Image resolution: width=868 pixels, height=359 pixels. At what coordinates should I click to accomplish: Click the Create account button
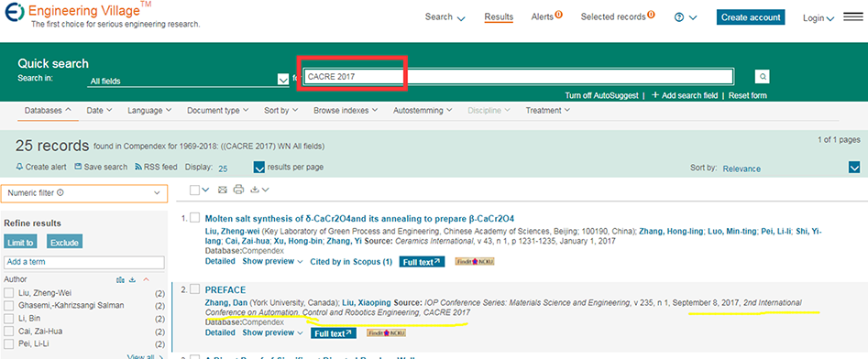tap(752, 17)
